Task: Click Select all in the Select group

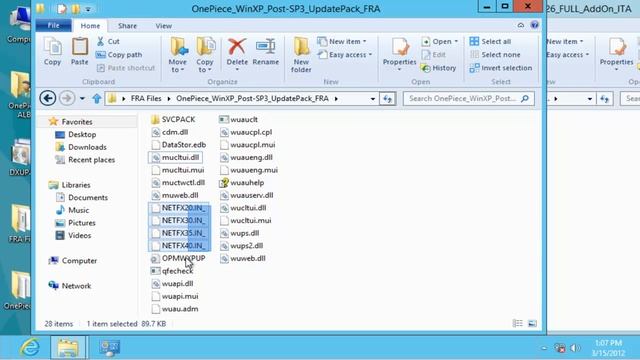Action: [x=490, y=41]
